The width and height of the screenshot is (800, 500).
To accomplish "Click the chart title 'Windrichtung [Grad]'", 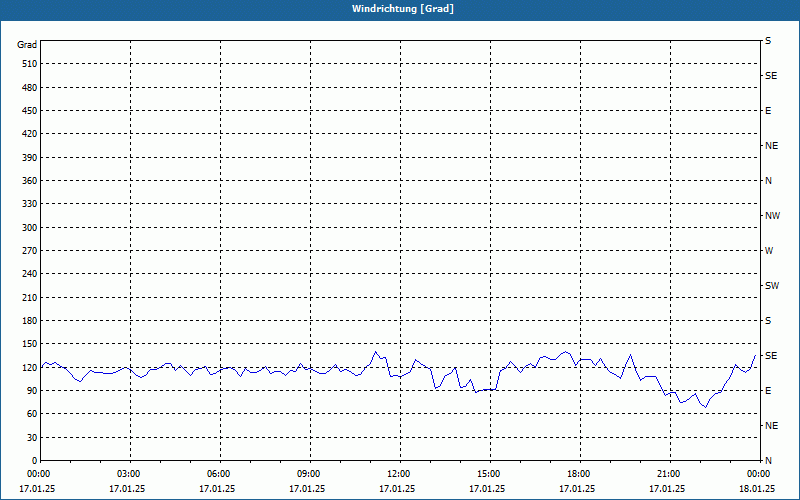I will point(402,9).
